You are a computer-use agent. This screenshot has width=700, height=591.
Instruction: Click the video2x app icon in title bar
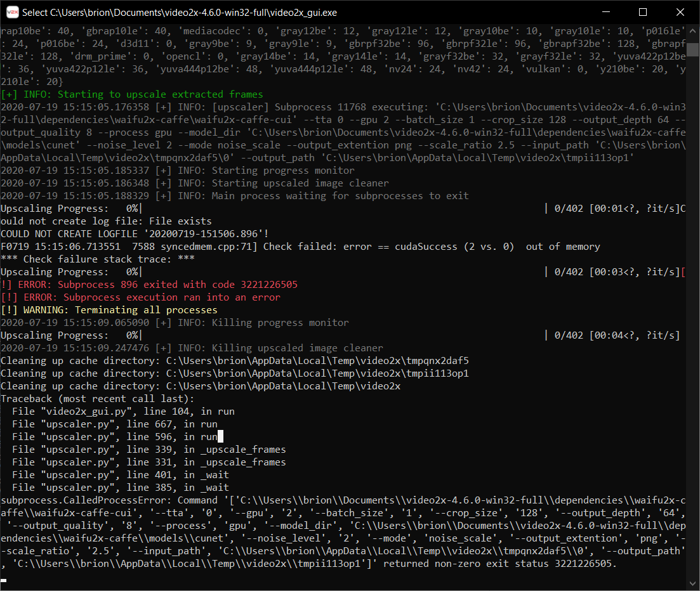[x=12, y=12]
